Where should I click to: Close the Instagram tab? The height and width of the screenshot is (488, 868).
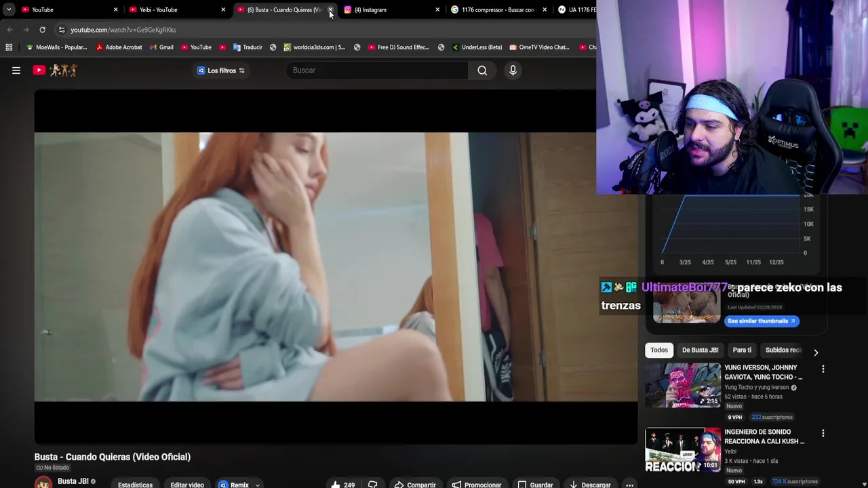(x=437, y=9)
